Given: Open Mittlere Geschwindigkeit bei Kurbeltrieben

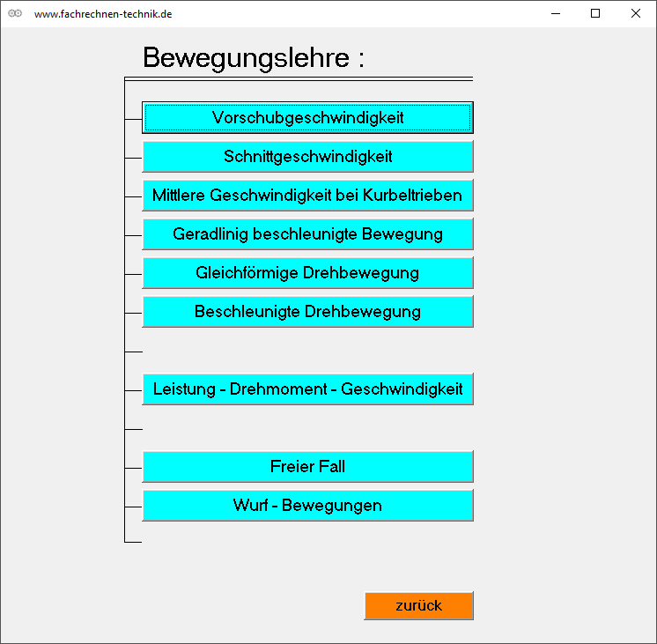Looking at the screenshot, I should 307,196.
